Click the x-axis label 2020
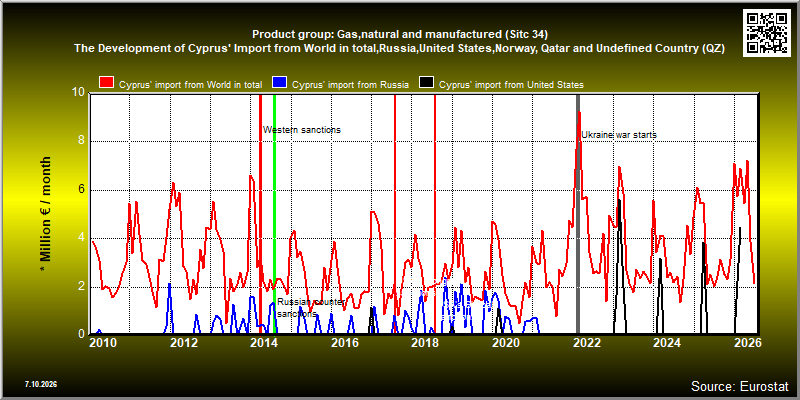800x400 pixels. click(505, 343)
